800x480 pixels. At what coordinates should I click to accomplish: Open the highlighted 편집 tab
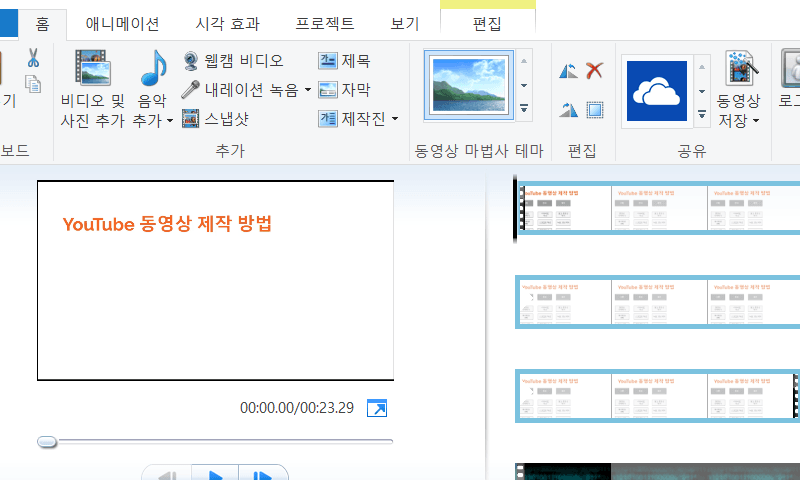coord(487,24)
